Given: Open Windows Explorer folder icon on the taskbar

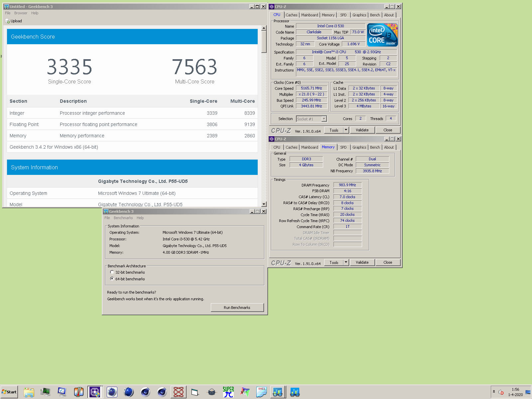Looking at the screenshot, I should click(x=29, y=392).
